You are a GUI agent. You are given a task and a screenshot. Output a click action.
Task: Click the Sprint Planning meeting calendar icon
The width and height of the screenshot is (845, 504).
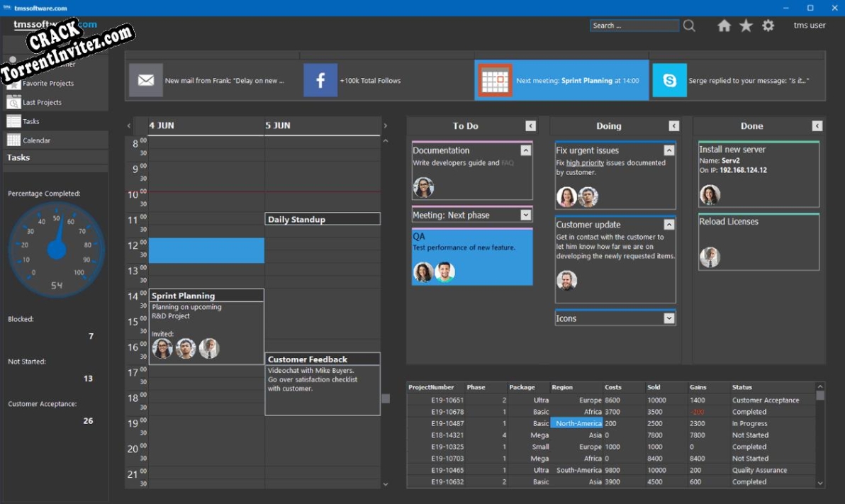click(495, 81)
